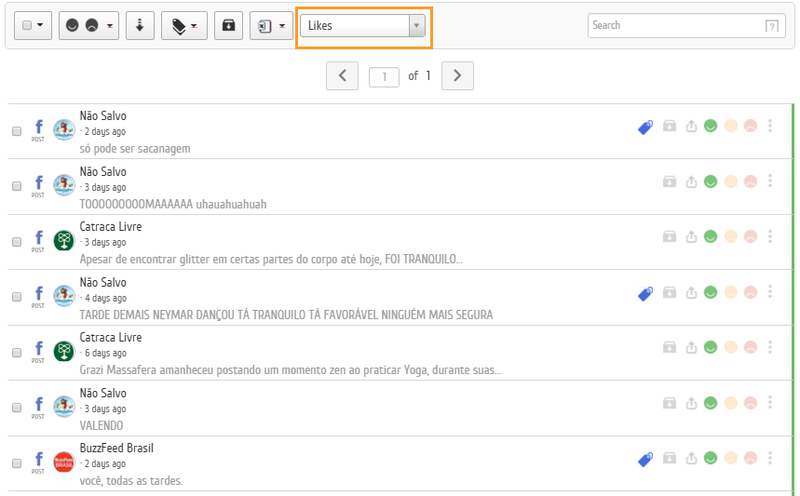Click blue tag on 'só pode ser sacanagem' post
Image resolution: width=800 pixels, height=496 pixels.
coord(646,127)
